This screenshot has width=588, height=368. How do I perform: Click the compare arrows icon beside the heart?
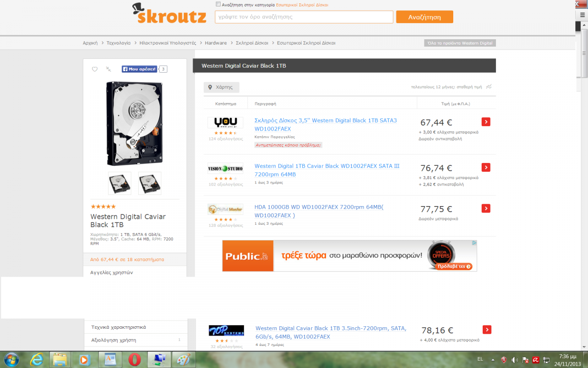pyautogui.click(x=108, y=69)
